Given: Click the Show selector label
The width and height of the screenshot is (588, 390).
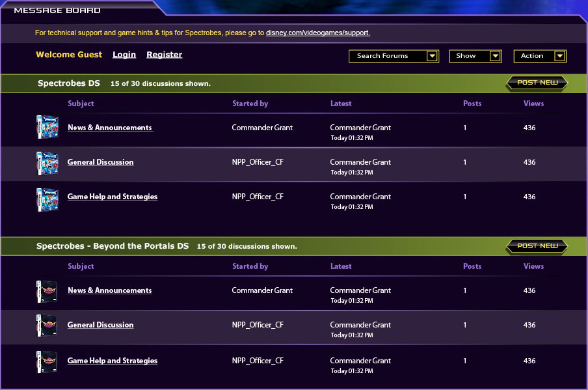Looking at the screenshot, I should pos(466,56).
